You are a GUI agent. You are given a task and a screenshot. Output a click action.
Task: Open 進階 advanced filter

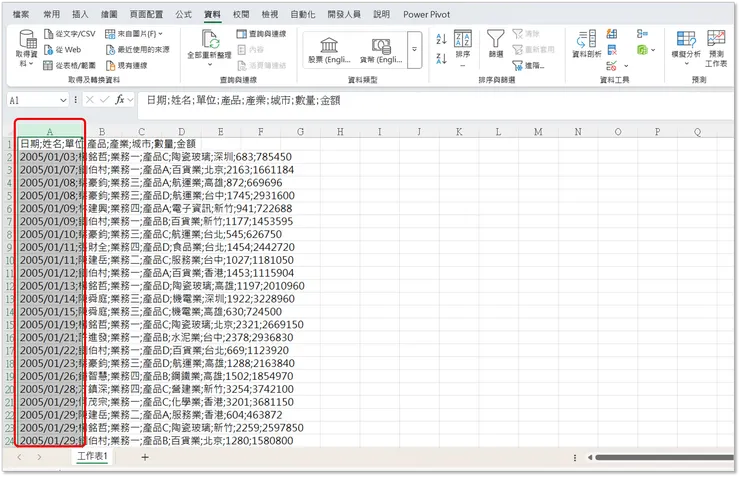(529, 65)
